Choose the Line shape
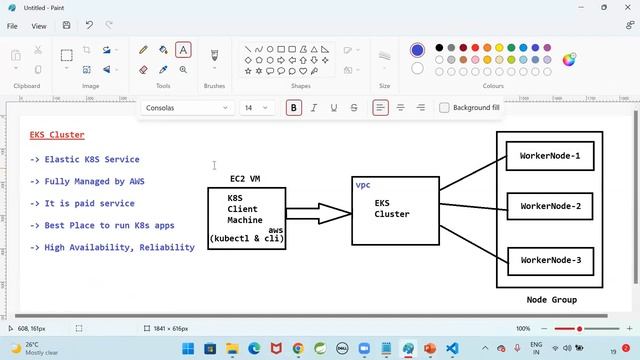Viewport: 640px width, 360px height. click(x=248, y=49)
